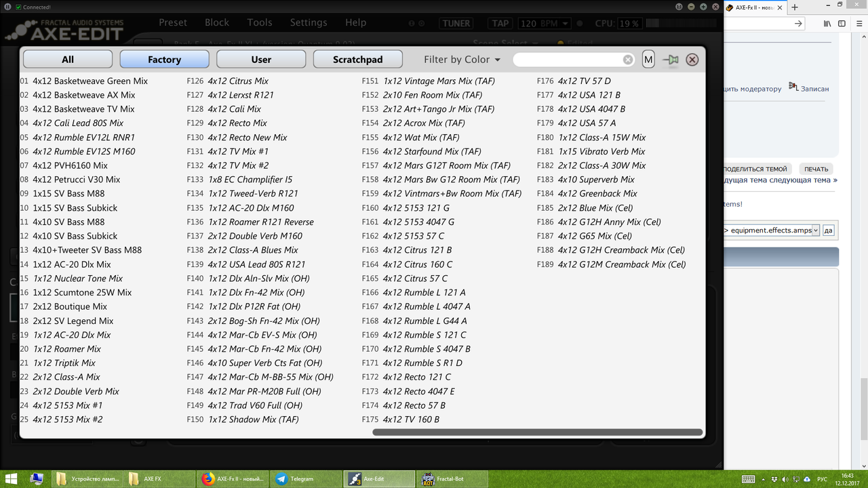The image size is (868, 488).
Task: Select cab F126 '4x12 Citrus Mix'
Action: tap(238, 81)
